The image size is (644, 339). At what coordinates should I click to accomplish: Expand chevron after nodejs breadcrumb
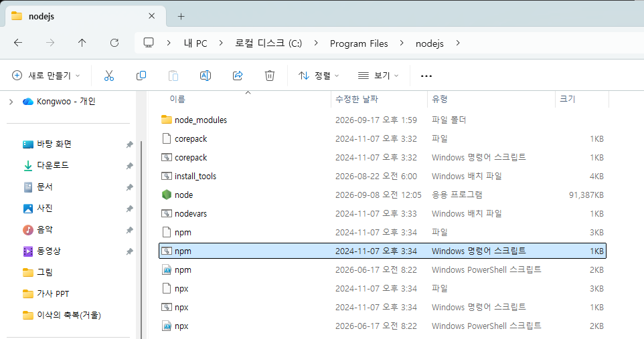tap(458, 43)
